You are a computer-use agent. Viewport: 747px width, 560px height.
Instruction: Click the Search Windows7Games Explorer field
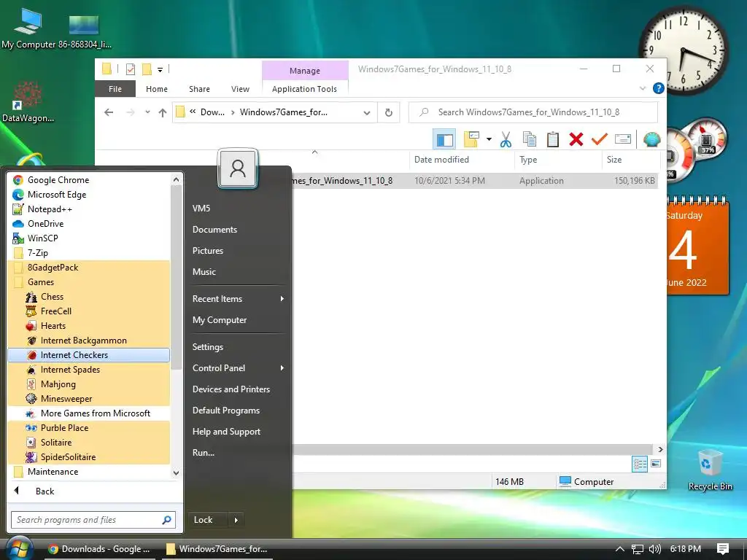pyautogui.click(x=533, y=112)
